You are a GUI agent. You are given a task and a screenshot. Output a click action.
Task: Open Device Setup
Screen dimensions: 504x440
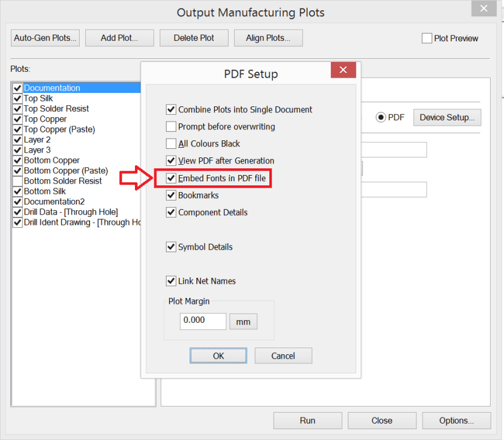coord(447,117)
